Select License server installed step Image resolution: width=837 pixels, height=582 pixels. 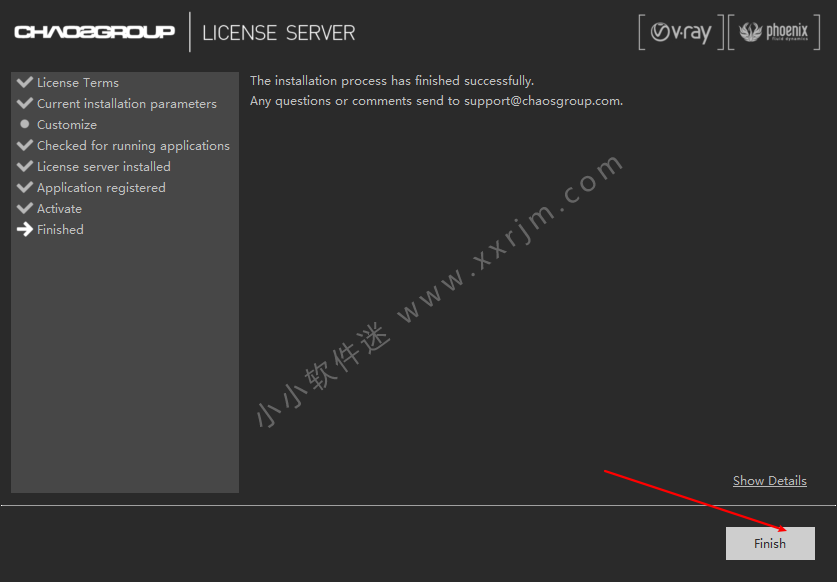[x=104, y=167]
